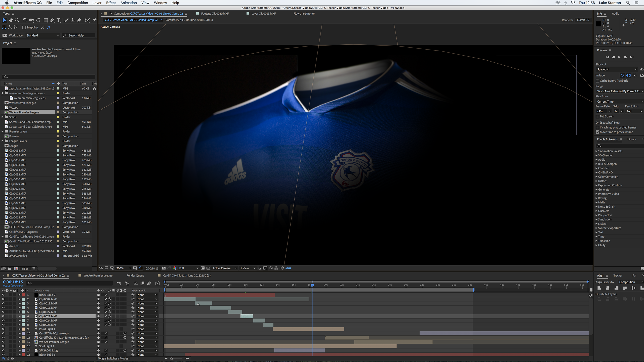
Task: Select the Hand tool
Action: (11, 20)
